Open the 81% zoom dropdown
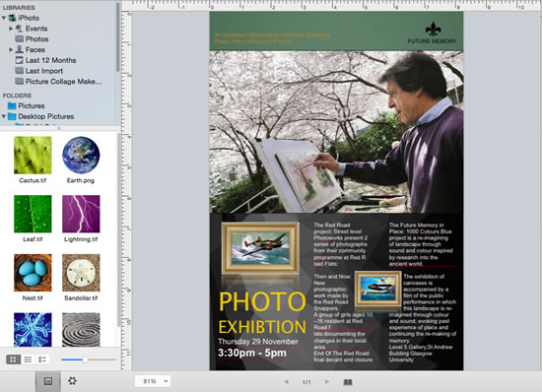The image size is (542, 392). pyautogui.click(x=153, y=381)
